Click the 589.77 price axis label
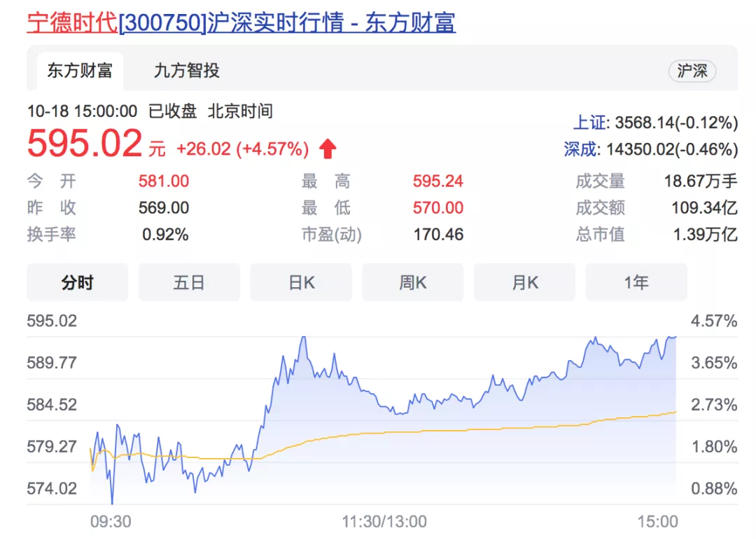Image resolution: width=756 pixels, height=540 pixels. [x=52, y=363]
